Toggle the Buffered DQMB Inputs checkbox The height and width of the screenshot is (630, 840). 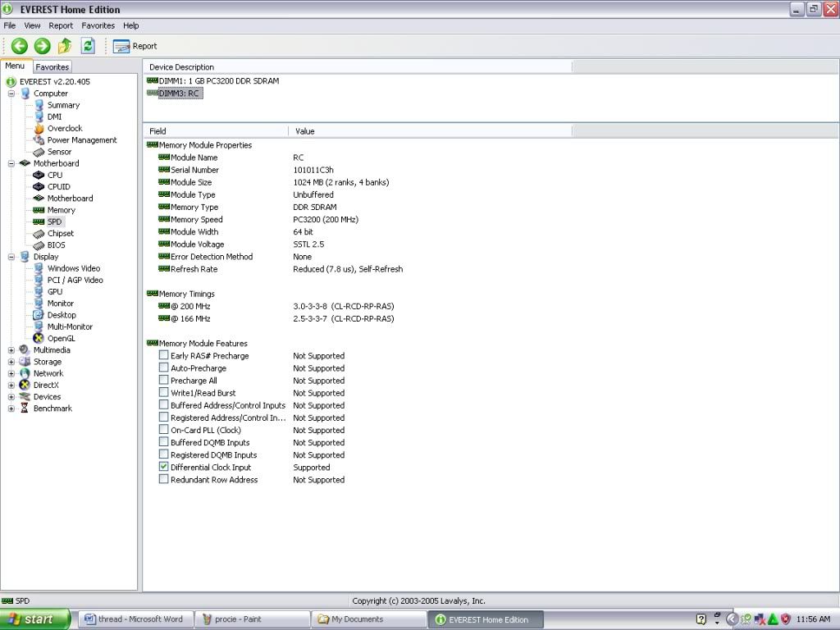tap(163, 442)
